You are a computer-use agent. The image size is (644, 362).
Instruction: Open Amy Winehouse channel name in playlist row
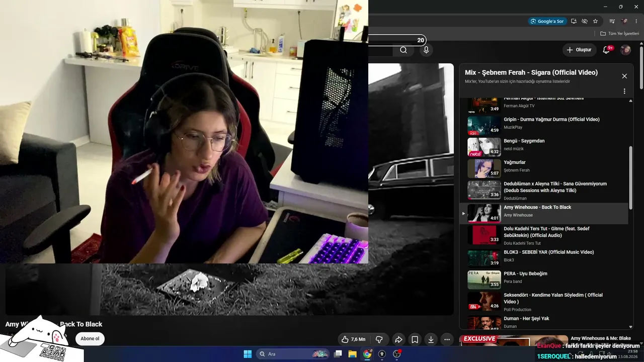[x=518, y=215]
